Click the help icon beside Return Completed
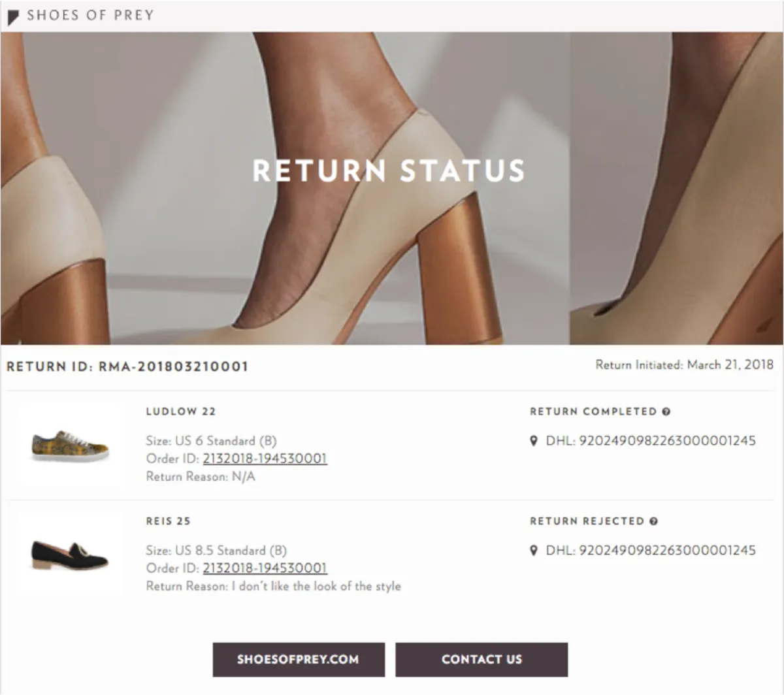Viewport: 784px width, 695px height. click(666, 412)
